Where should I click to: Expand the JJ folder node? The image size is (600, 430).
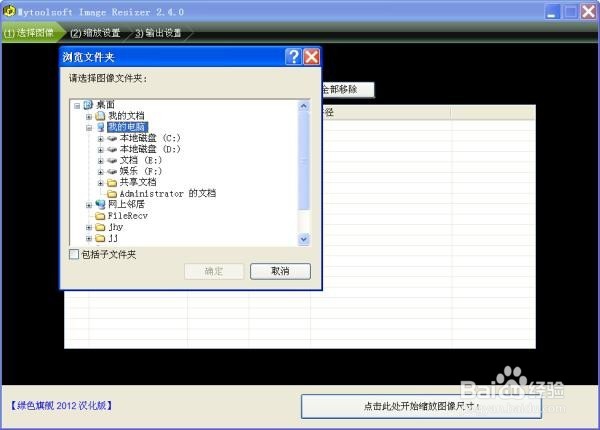[89, 239]
